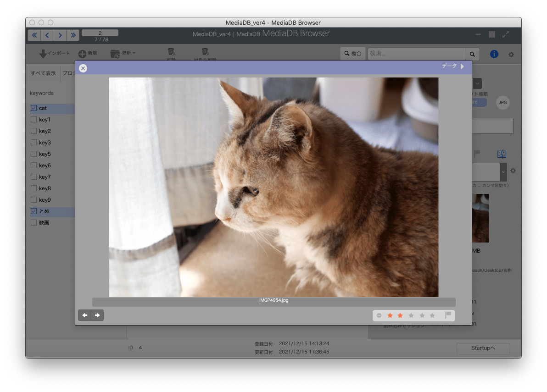The width and height of the screenshot is (547, 392).
Task: Show previous image with left arrow button
Action: coord(85,315)
